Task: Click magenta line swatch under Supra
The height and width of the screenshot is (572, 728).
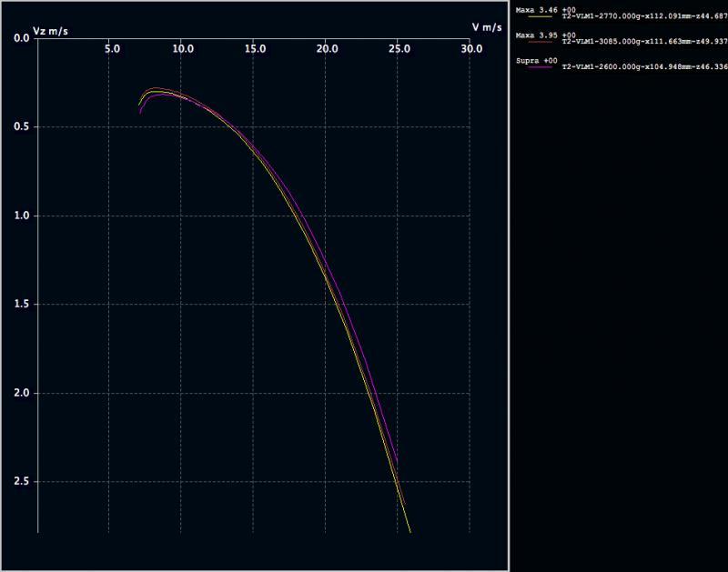Action: pos(538,67)
